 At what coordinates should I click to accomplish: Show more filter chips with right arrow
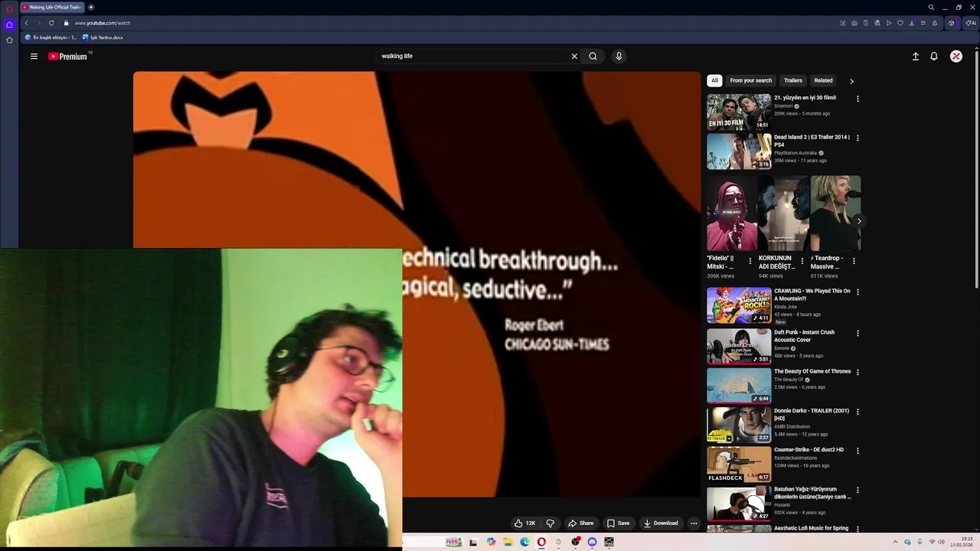click(851, 80)
